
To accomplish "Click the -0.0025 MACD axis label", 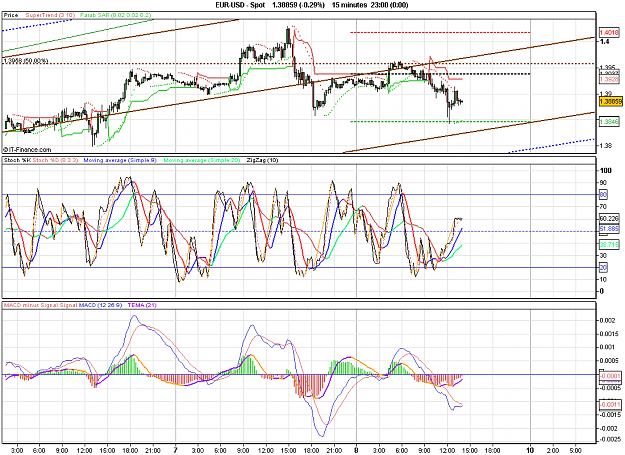I will [x=609, y=440].
